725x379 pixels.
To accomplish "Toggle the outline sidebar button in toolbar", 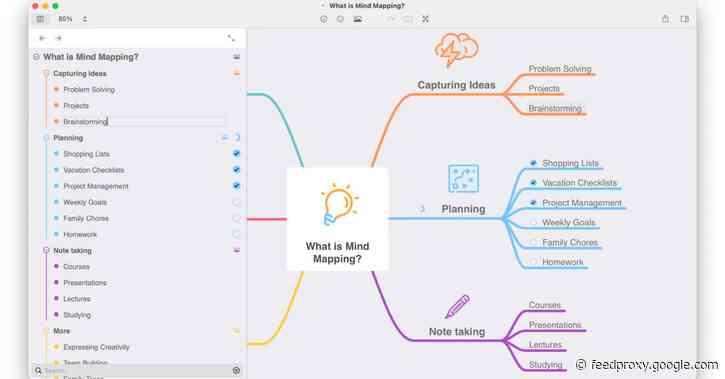I will 40,19.
